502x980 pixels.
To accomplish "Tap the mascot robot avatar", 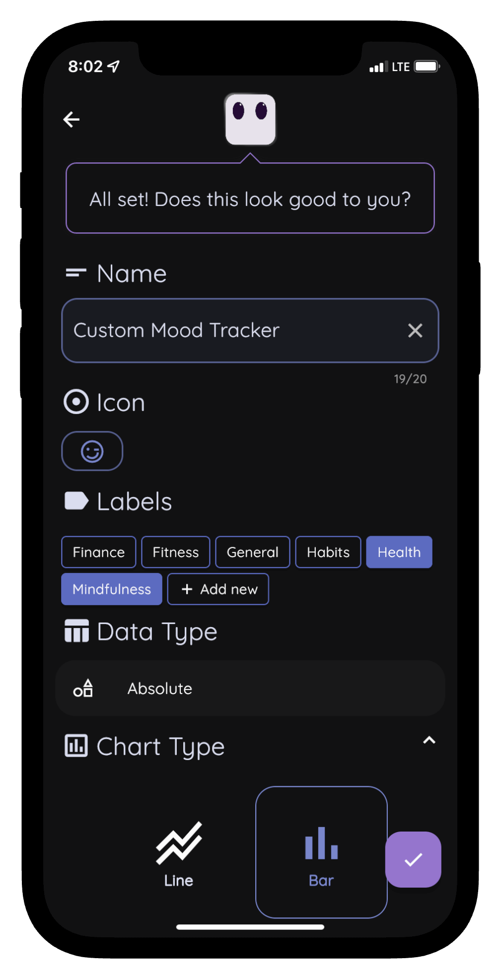I will click(250, 119).
